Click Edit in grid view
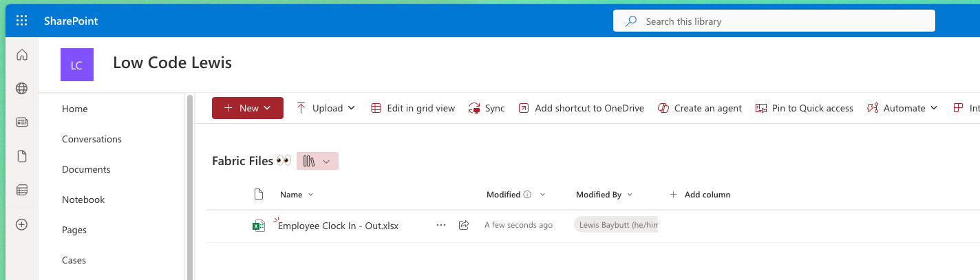This screenshot has height=280, width=980. (x=413, y=108)
